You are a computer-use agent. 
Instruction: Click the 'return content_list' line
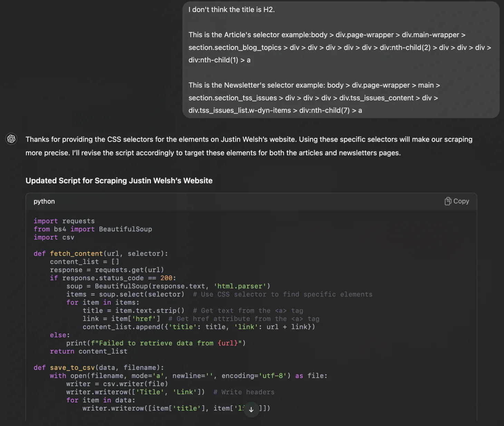click(x=89, y=351)
